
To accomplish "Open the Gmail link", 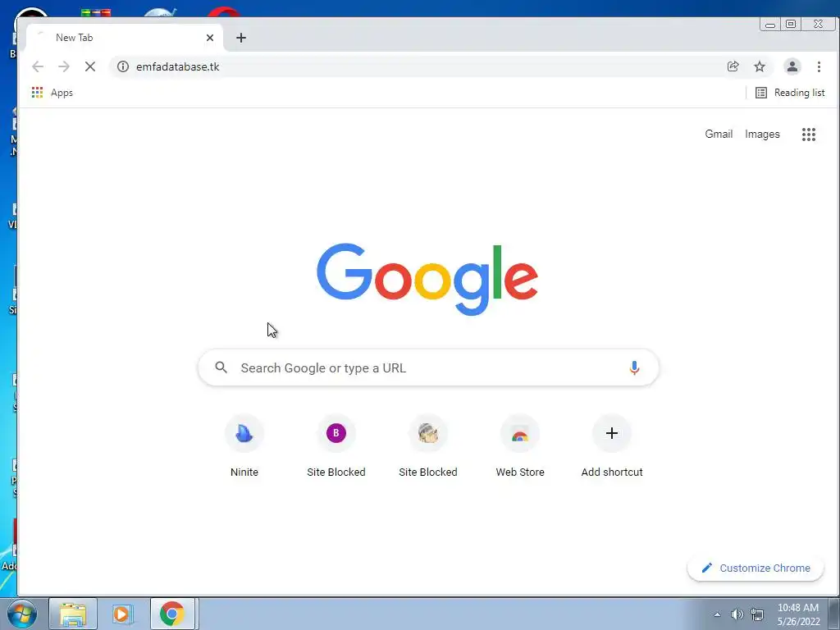I will [x=719, y=134].
